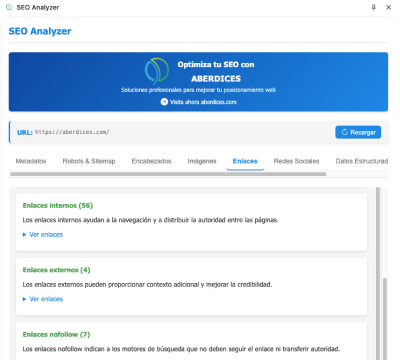Viewport: 400px width, 360px height.
Task: Click the nofollow links description text
Action: pyautogui.click(x=181, y=349)
